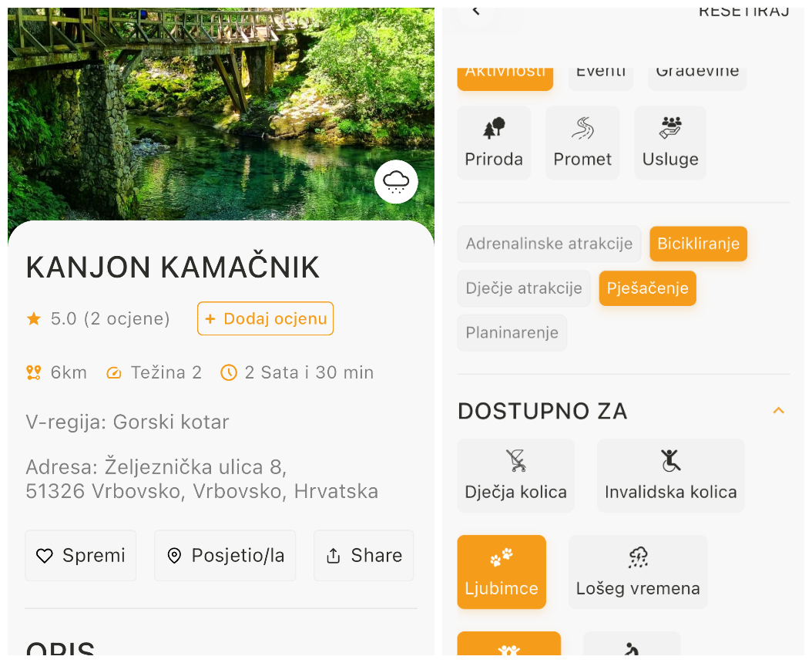Screen dimensions: 812x663
Task: Tap the back arrow icon
Action: [476, 11]
